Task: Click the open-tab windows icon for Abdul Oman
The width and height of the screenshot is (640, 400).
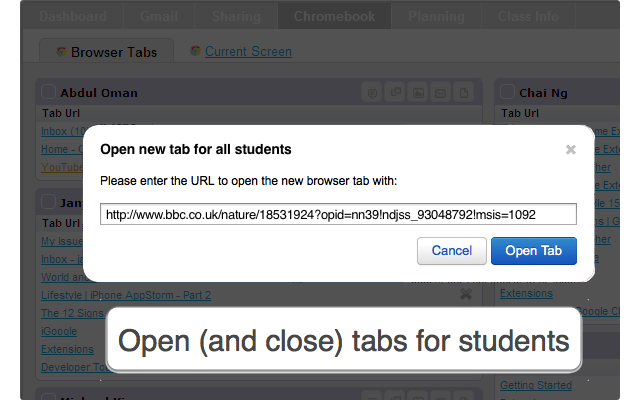Action: 395,92
